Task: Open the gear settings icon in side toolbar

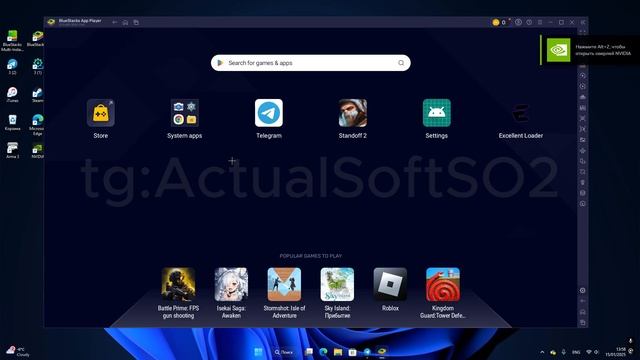Action: (x=583, y=290)
